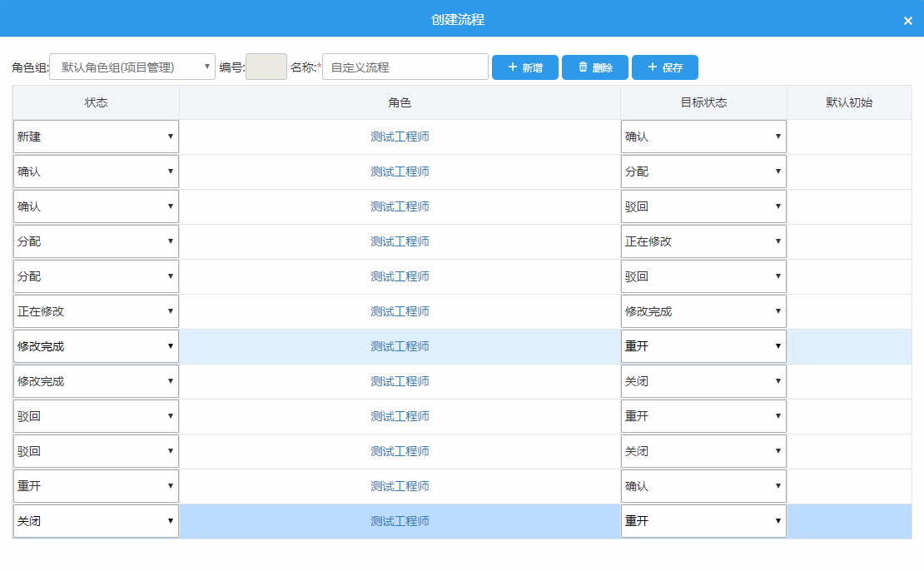Screen dimensions: 924x571
Task: Open target state dropdown showing 修改完成
Action: [703, 311]
